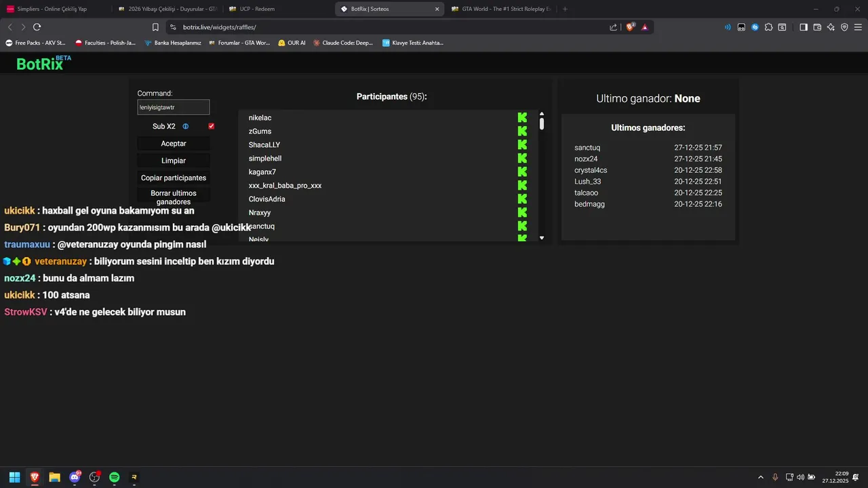Open Discord from the taskbar

(x=75, y=477)
